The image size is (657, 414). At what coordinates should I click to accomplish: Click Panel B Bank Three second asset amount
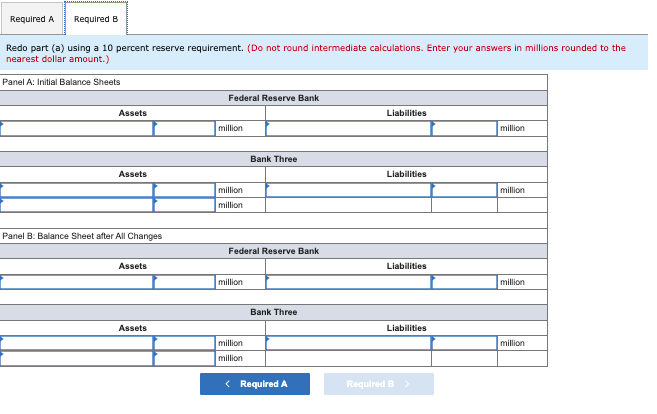click(x=184, y=359)
